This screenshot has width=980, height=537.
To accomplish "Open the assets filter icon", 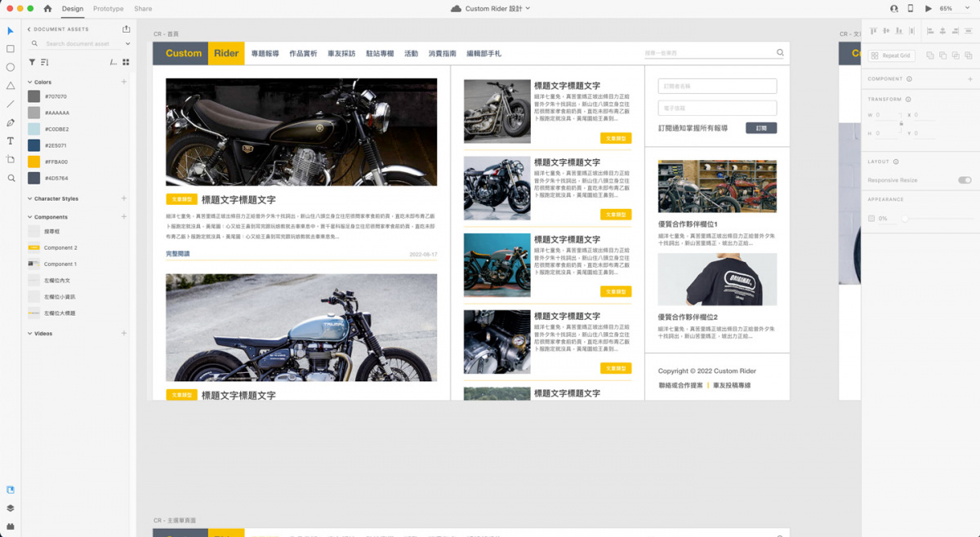I will click(x=32, y=62).
